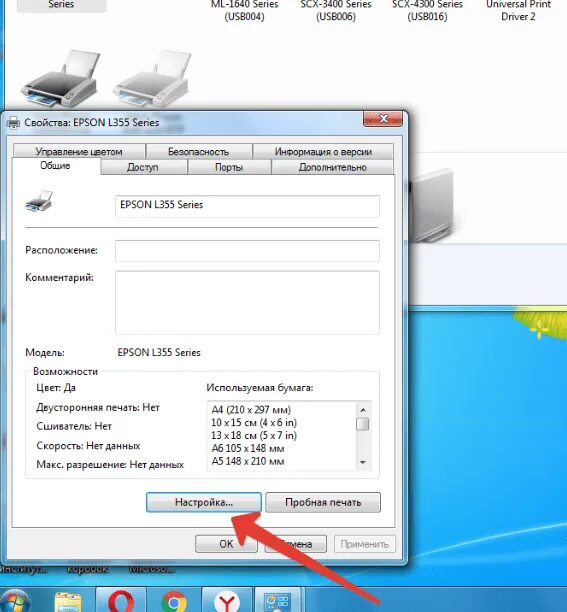Click into the Комментарий text area
This screenshot has height=612, width=567.
point(247,302)
